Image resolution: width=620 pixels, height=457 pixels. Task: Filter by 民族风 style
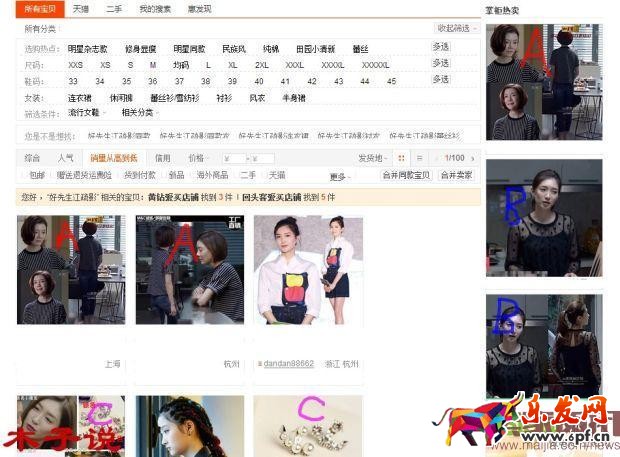coord(234,49)
